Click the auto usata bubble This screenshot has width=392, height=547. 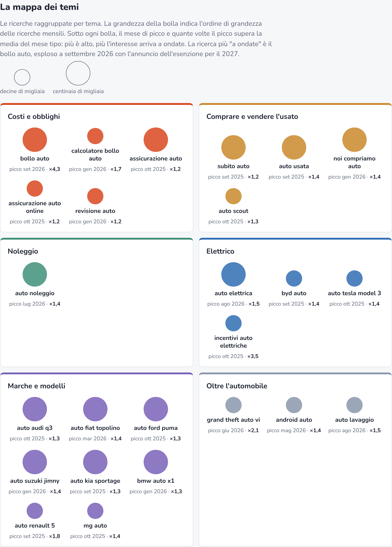click(294, 147)
